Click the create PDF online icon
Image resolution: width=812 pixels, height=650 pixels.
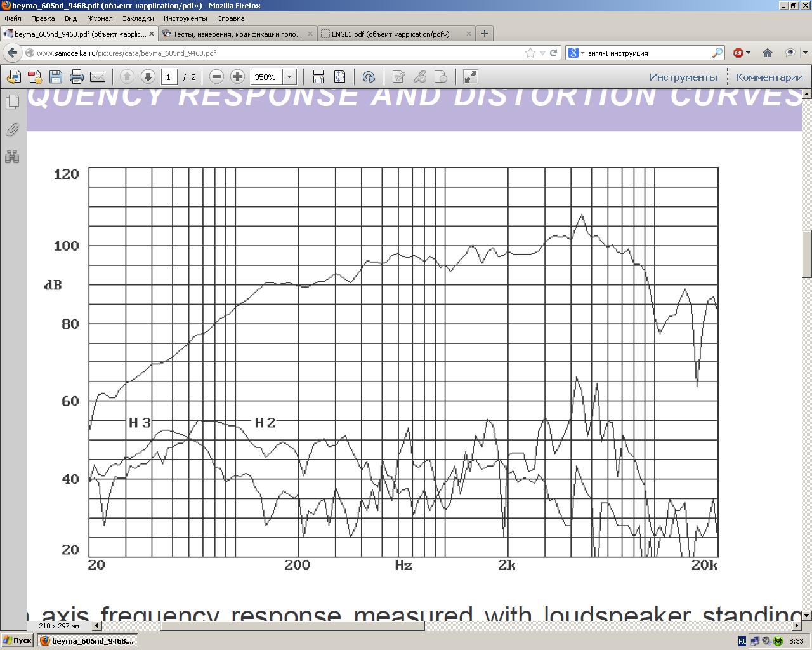coord(35,77)
